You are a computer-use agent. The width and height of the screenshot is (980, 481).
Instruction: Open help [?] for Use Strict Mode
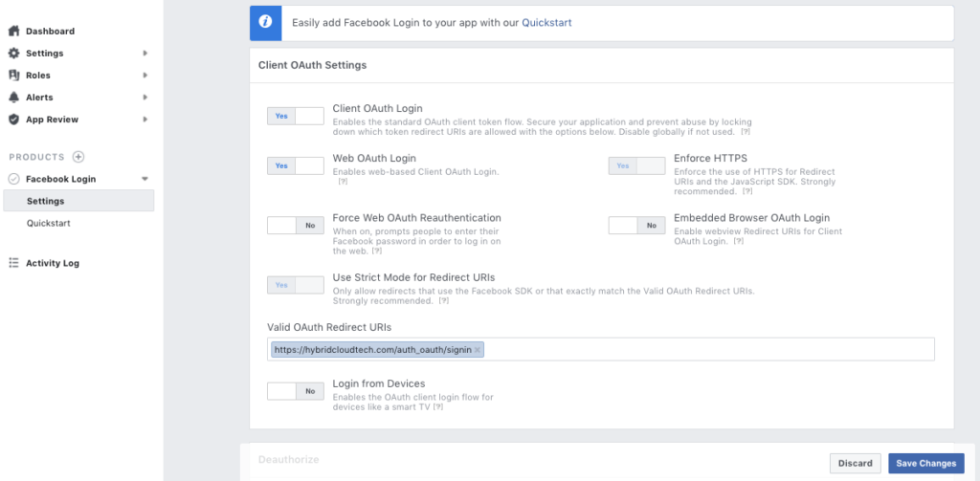coord(444,301)
